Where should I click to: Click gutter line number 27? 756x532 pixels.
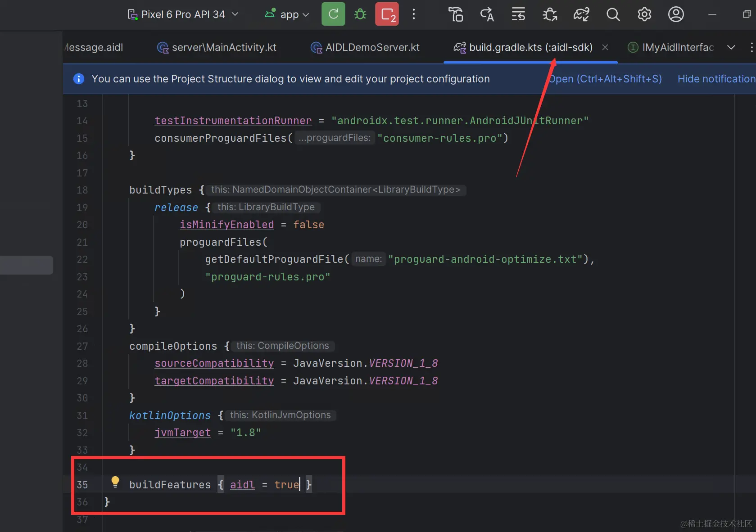pyautogui.click(x=82, y=346)
